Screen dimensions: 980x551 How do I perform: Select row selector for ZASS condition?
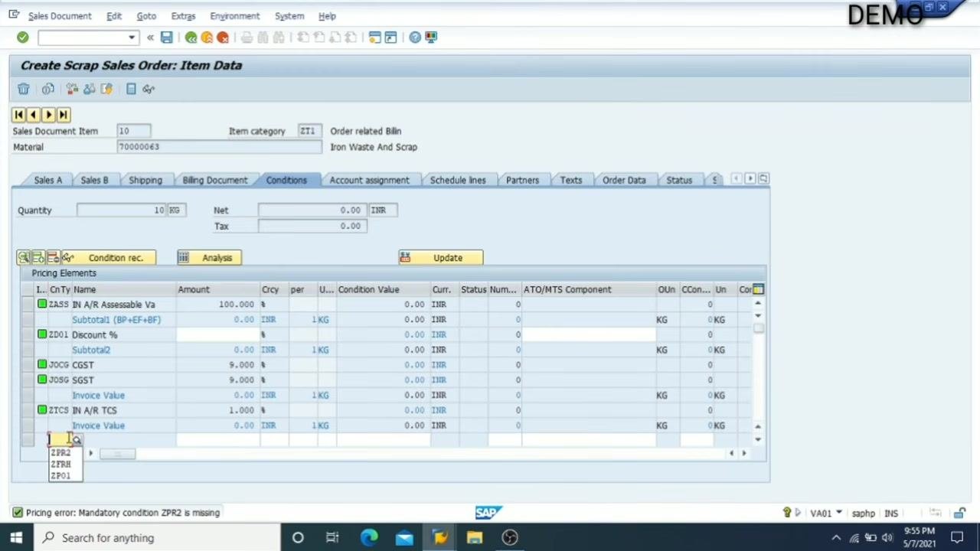click(x=28, y=305)
